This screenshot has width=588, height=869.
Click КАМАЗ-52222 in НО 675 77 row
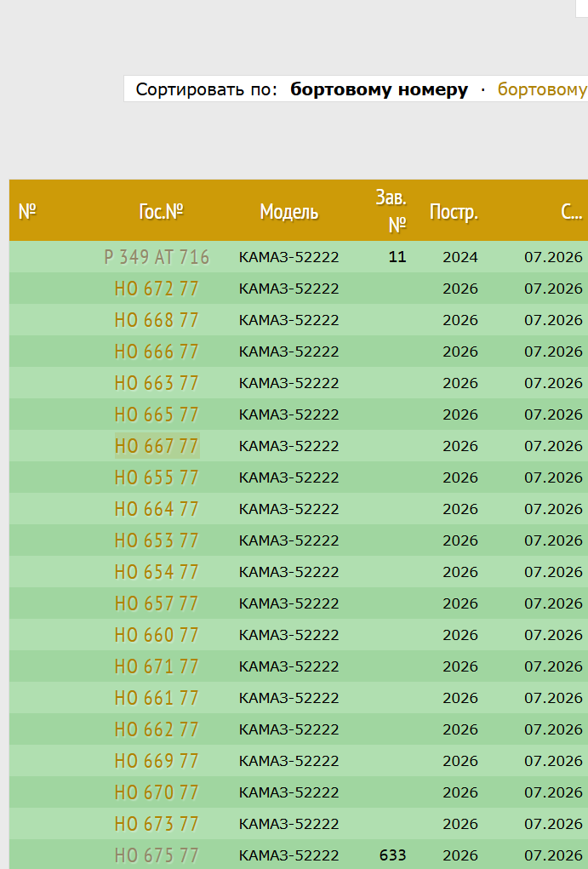tap(288, 855)
